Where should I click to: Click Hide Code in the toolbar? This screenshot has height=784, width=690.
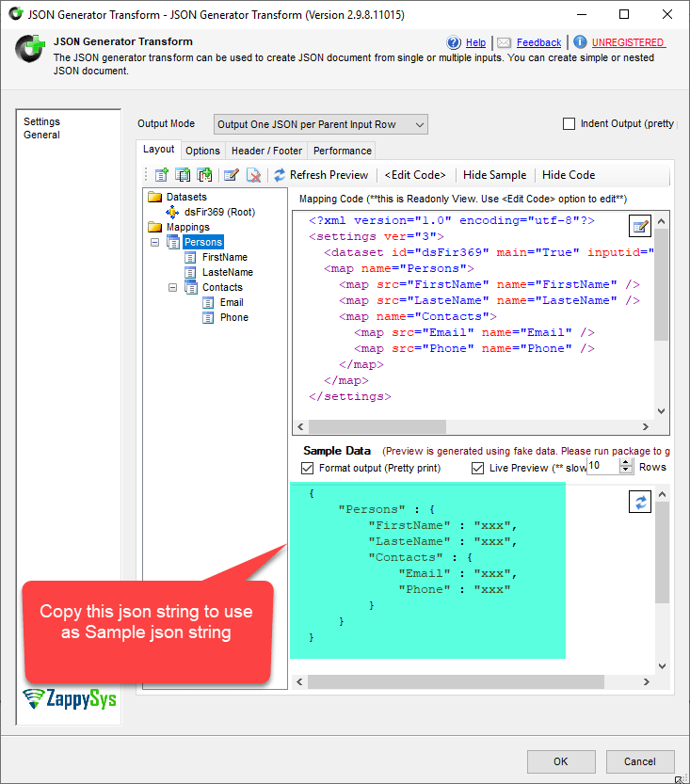coord(569,175)
